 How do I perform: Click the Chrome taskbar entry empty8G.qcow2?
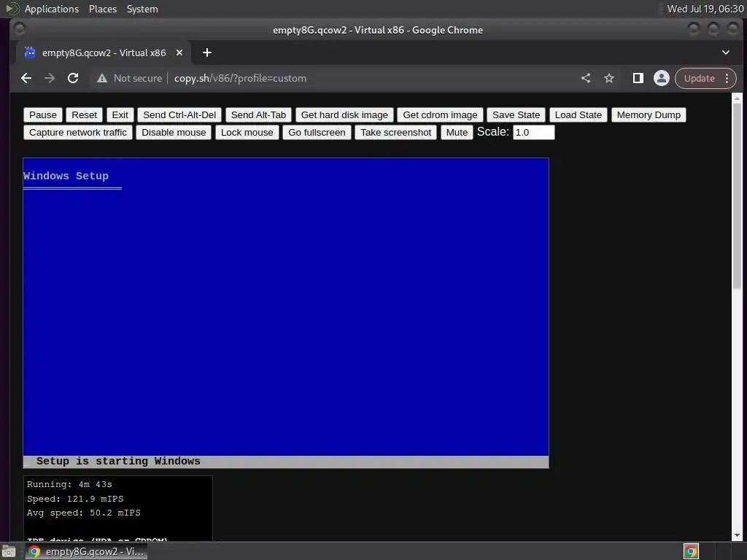click(x=87, y=551)
